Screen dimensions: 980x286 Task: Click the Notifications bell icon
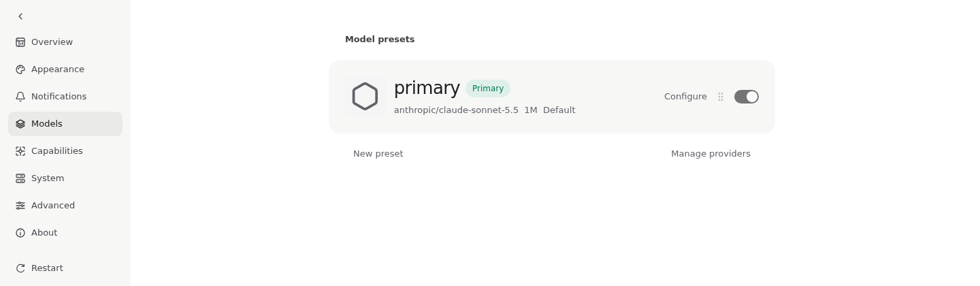point(20,97)
